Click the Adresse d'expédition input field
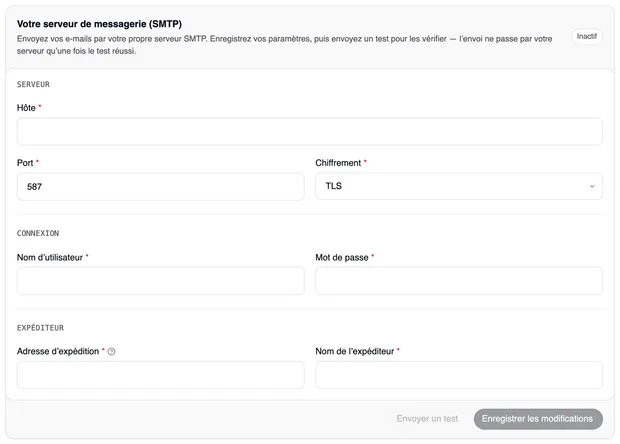Image resolution: width=620 pixels, height=444 pixels. pos(161,375)
